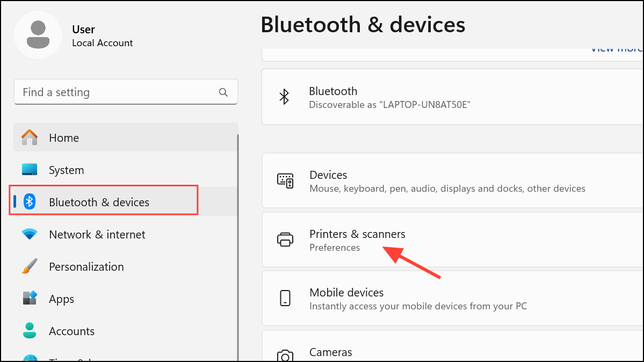644x362 pixels.
Task: Click the View more link at top
Action: pyautogui.click(x=617, y=50)
